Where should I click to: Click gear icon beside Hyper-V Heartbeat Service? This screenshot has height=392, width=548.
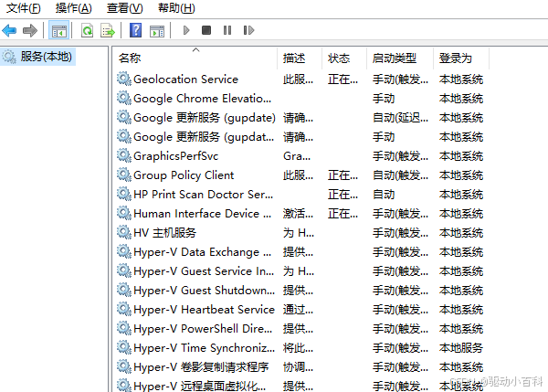123,309
